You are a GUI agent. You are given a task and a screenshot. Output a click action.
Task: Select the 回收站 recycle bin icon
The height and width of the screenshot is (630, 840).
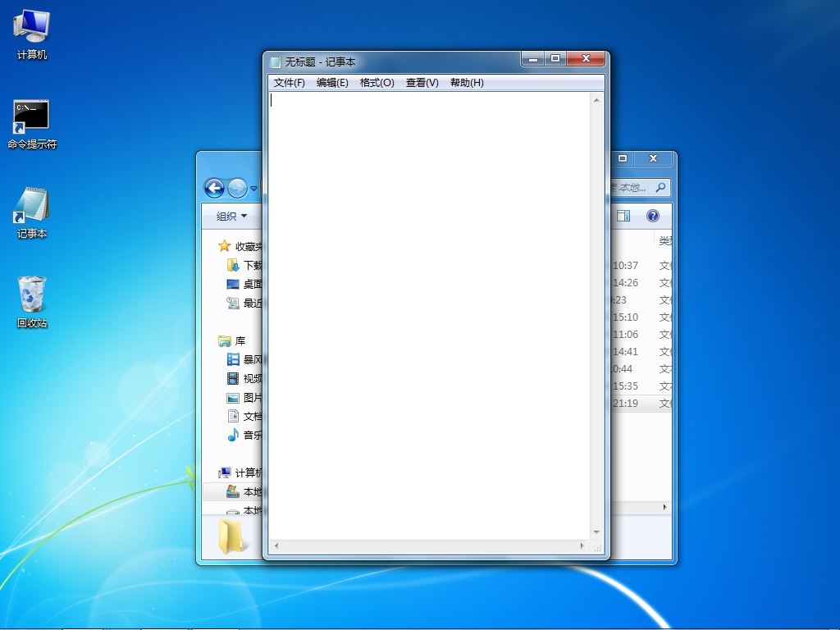[x=32, y=302]
